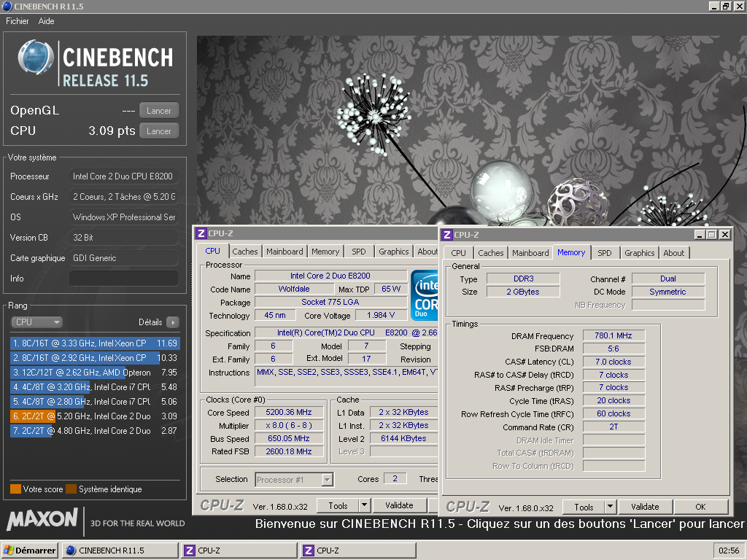
Task: Select rank 1 Intel Xeon 11.69 entry
Action: coord(95,343)
